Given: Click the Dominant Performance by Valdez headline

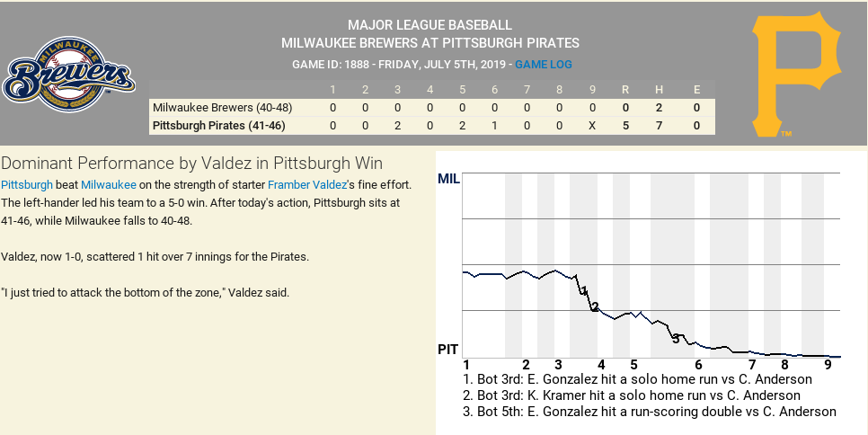Looking at the screenshot, I should tap(192, 164).
